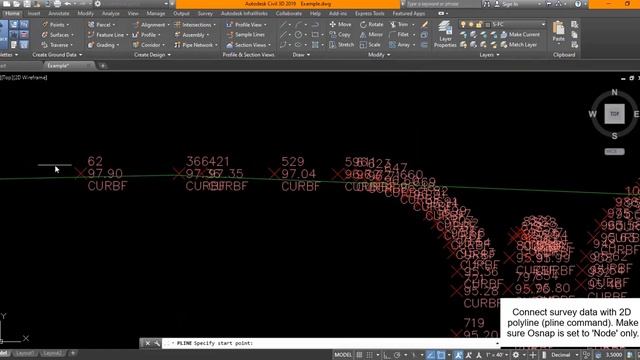Select the Rotate tool
This screenshot has height=360, width=640.
(371, 24)
